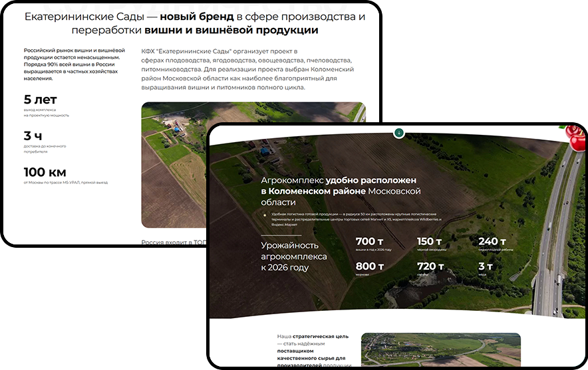The height and width of the screenshot is (370, 588).
Task: Click the heading 'Урожайность агрокомплекса к 2026 году'
Action: pos(293,256)
